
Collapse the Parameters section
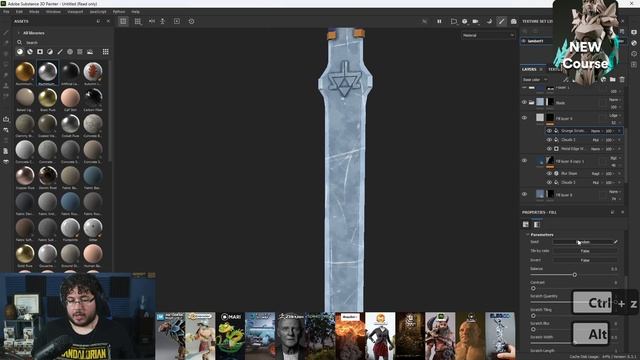point(528,235)
